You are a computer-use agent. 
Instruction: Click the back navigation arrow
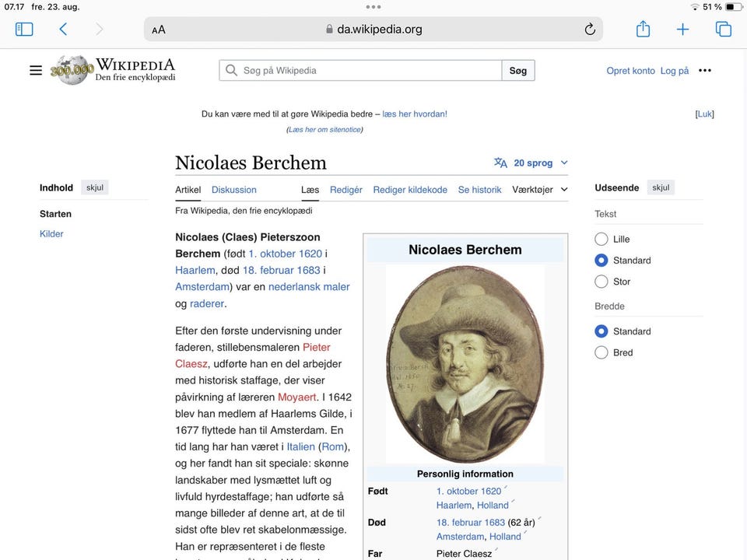pyautogui.click(x=62, y=28)
